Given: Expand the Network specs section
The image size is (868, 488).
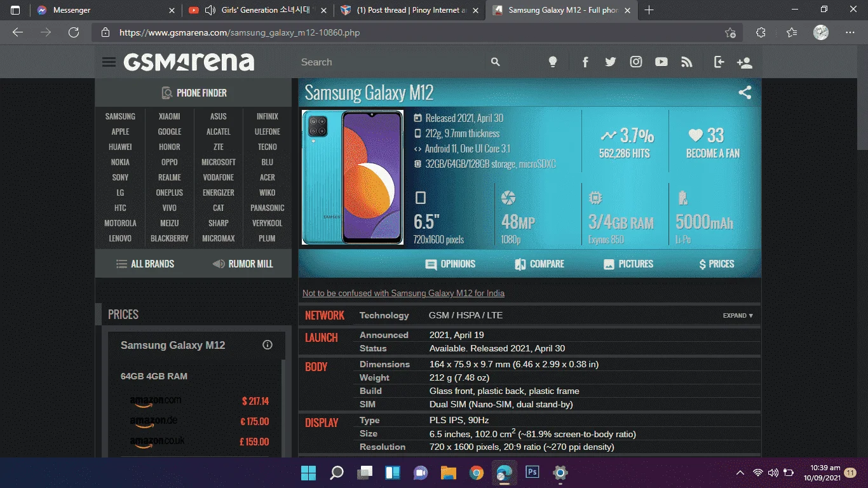Looking at the screenshot, I should click(738, 316).
